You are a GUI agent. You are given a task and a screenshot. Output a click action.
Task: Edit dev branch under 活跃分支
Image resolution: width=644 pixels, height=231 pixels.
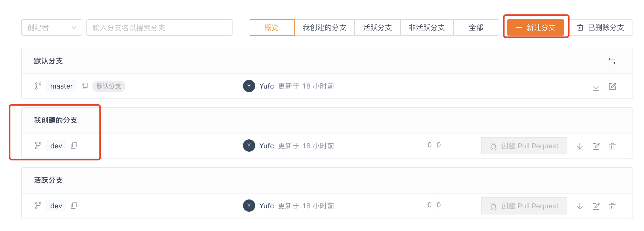click(596, 206)
